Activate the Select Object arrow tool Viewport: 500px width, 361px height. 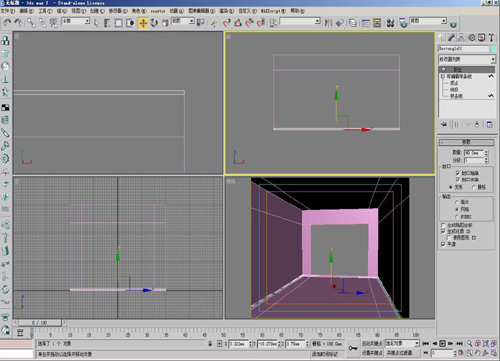click(96, 23)
